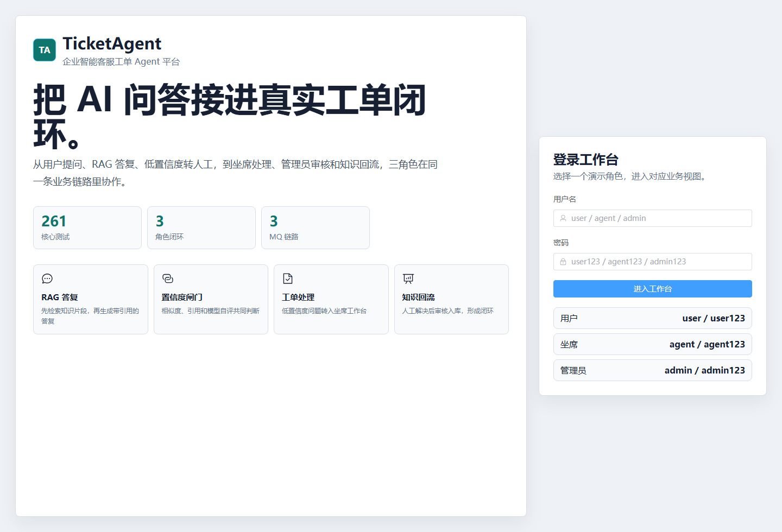Screen dimensions: 782x532
Task: Click the RAG 答复 chat bubble icon
Action: click(47, 278)
